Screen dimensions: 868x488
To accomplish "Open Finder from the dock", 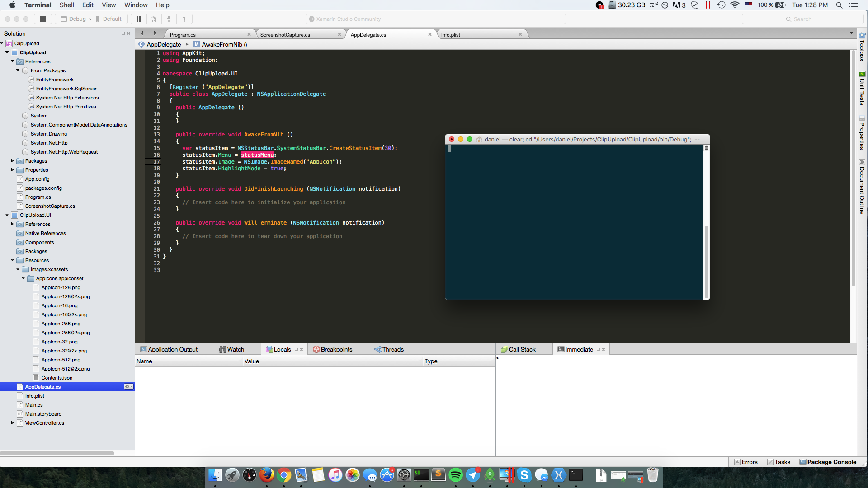I will [x=215, y=475].
